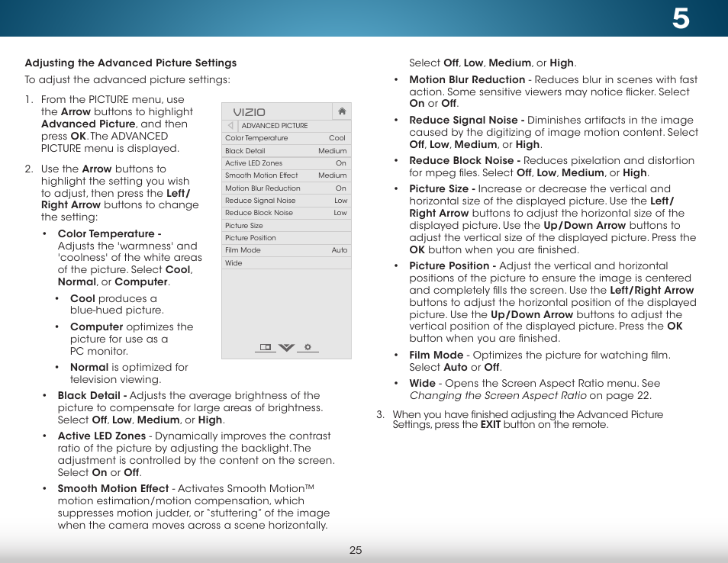The width and height of the screenshot is (728, 563).
Task: Open the Wide row in the VIZIO menu
Action: tap(286, 262)
